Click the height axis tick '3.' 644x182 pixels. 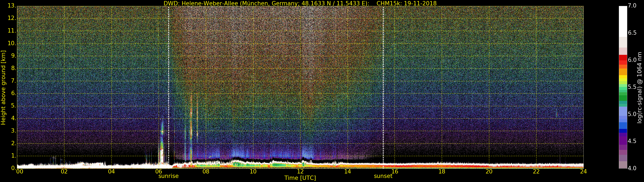click(14, 131)
